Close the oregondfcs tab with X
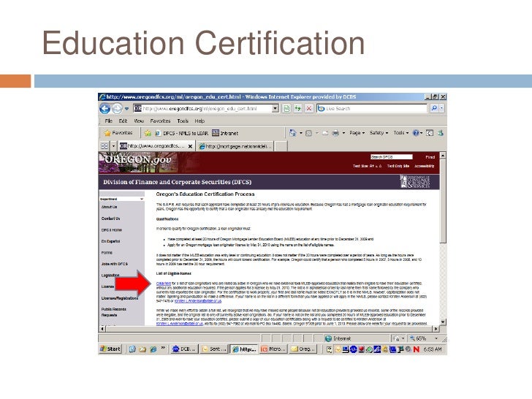 (x=190, y=146)
